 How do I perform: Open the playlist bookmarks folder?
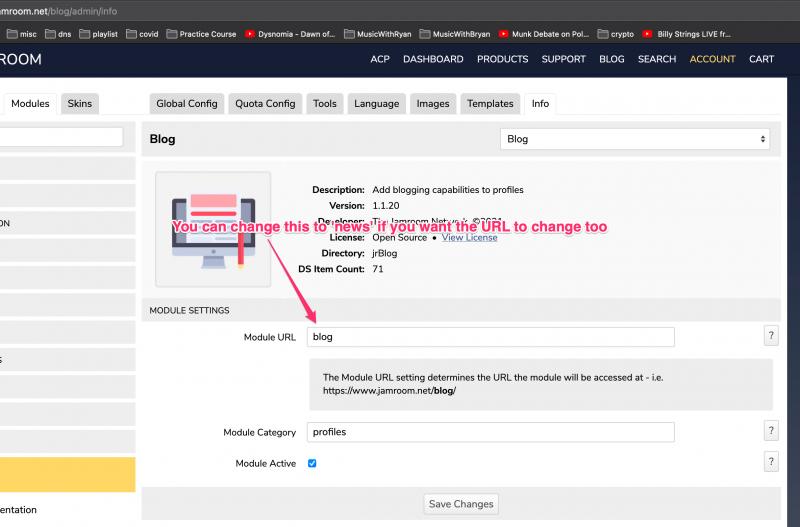tap(98, 33)
